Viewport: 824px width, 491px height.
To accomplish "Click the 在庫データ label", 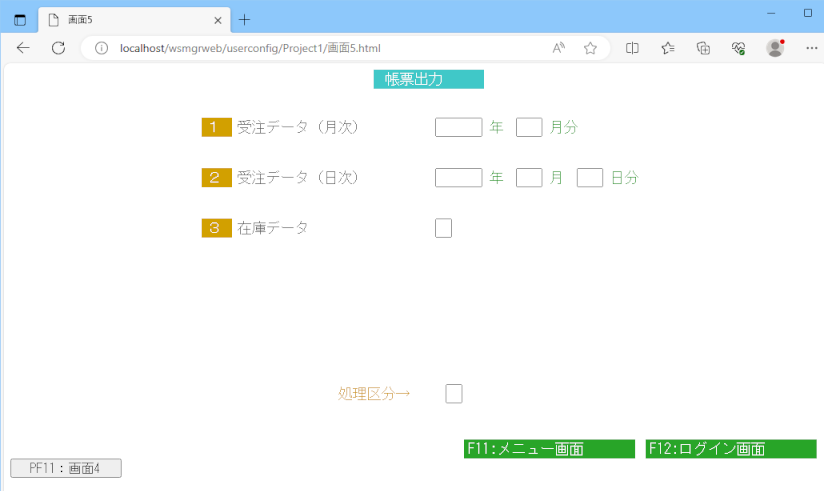I will coord(272,228).
